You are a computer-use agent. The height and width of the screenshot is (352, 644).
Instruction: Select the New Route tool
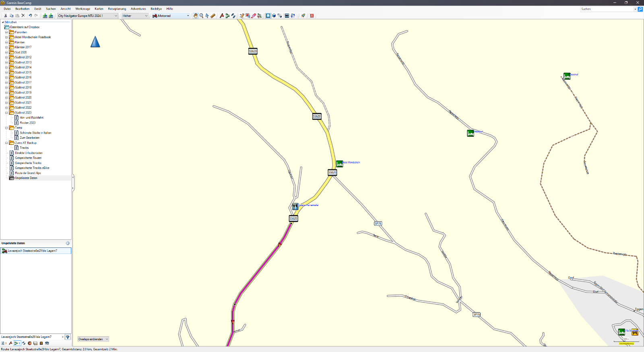(227, 16)
